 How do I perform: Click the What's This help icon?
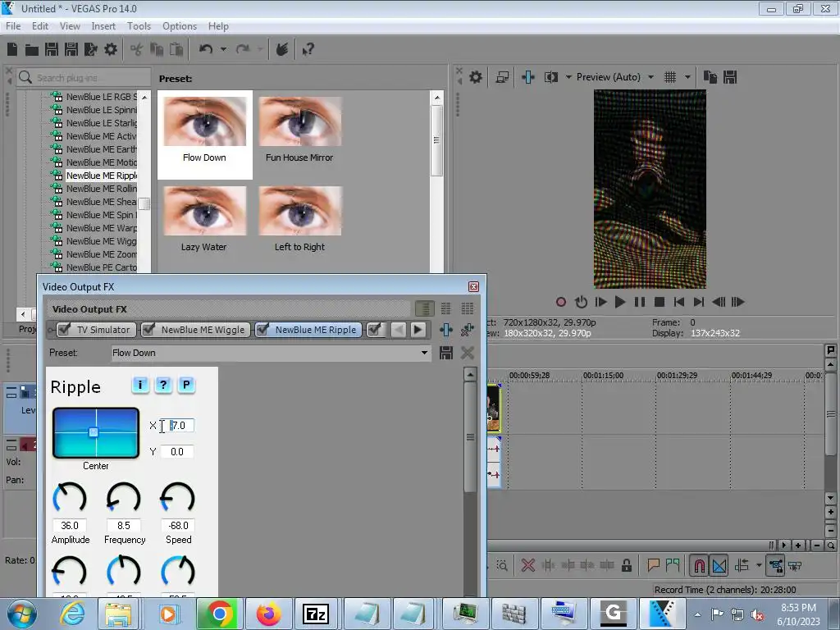coord(308,50)
